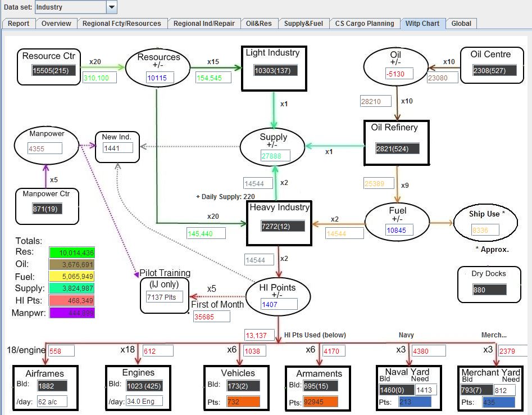The width and height of the screenshot is (532, 415).
Task: Select the Oil Refinery value 2821(524)
Action: click(397, 148)
